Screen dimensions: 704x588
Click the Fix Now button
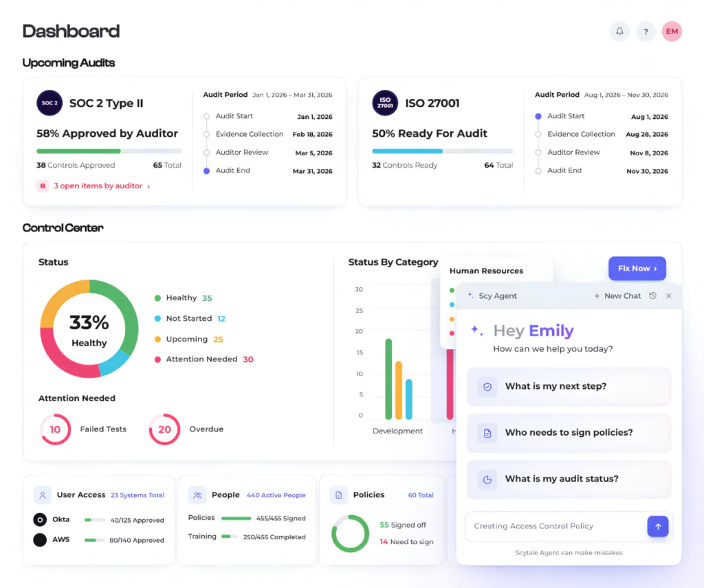pos(637,268)
